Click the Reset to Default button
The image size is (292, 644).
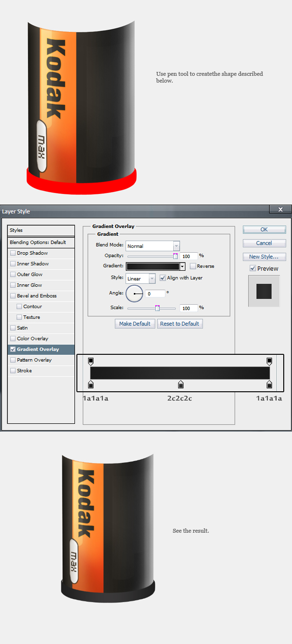click(x=180, y=324)
